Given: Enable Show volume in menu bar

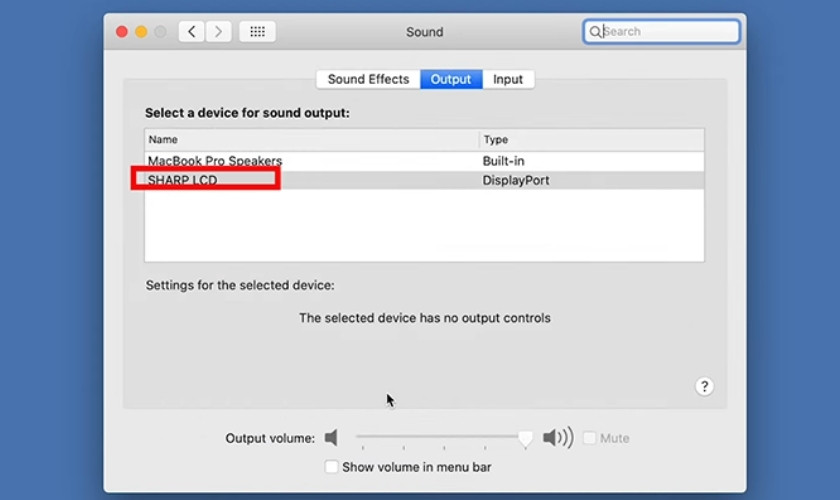Looking at the screenshot, I should [x=332, y=467].
